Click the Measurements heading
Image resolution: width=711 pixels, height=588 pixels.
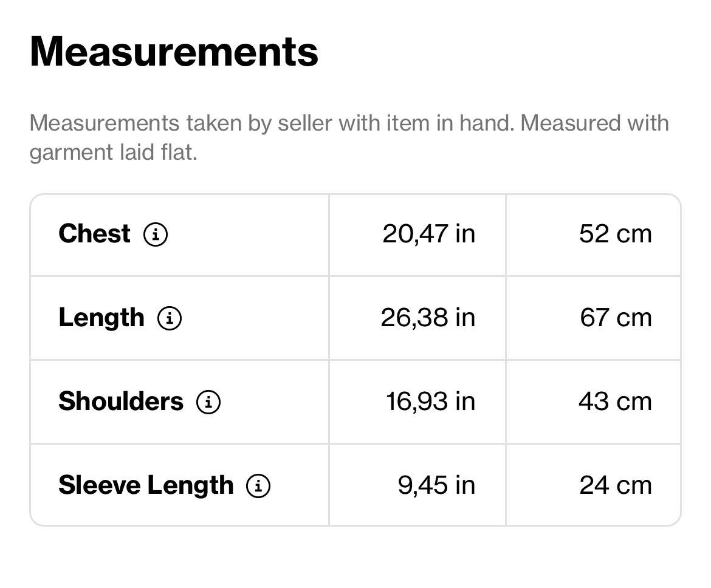pos(174,52)
